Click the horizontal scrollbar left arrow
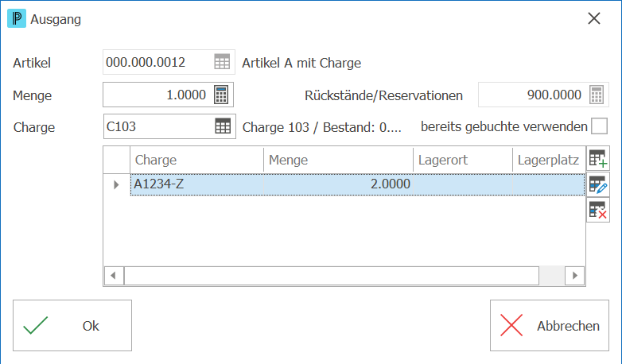622x364 pixels. click(114, 276)
